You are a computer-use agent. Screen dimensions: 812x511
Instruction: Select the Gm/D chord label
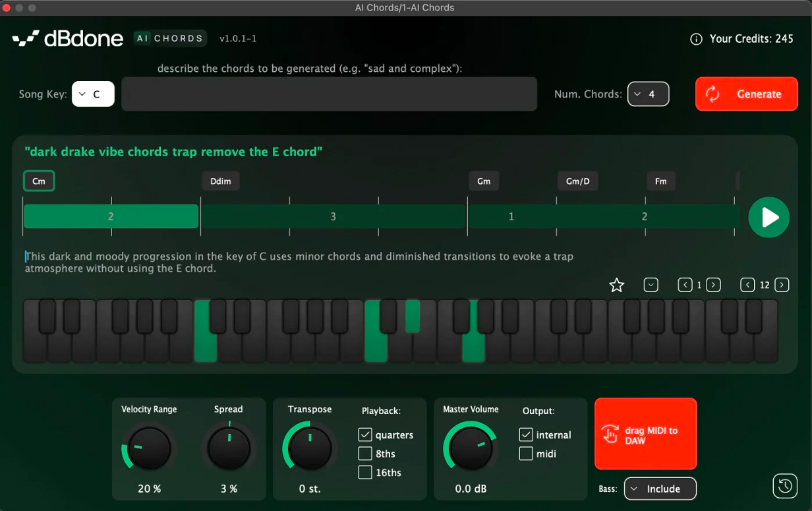(x=578, y=181)
